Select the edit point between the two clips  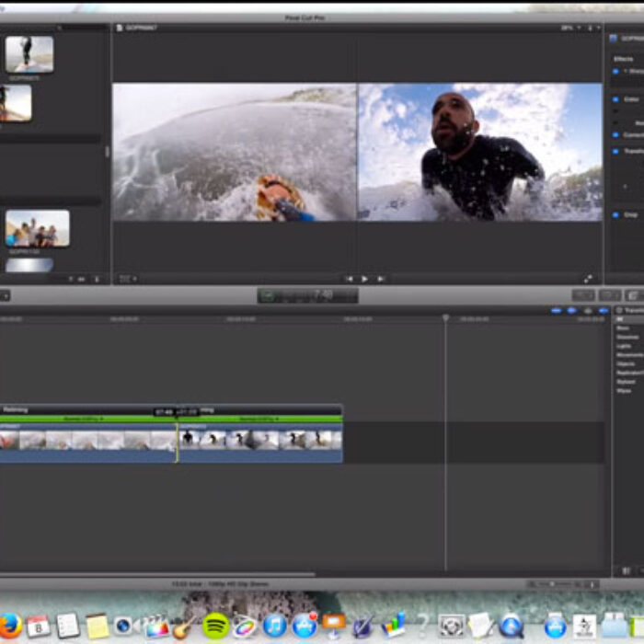(177, 443)
